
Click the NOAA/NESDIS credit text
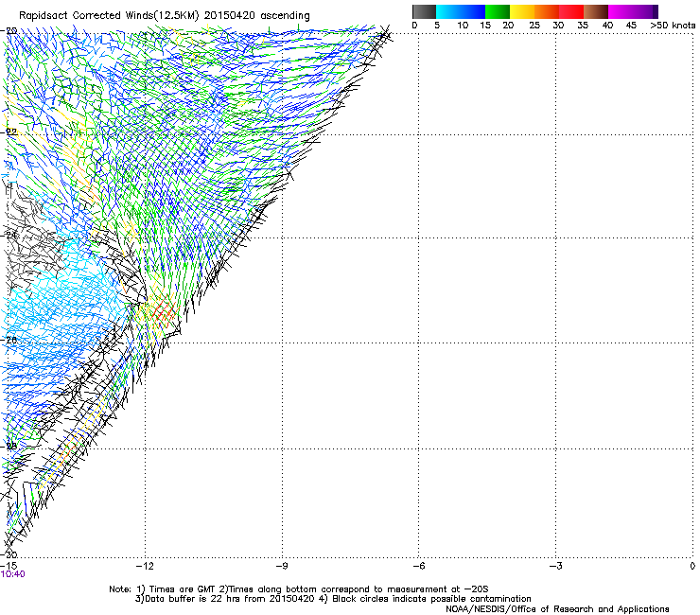pos(557,609)
